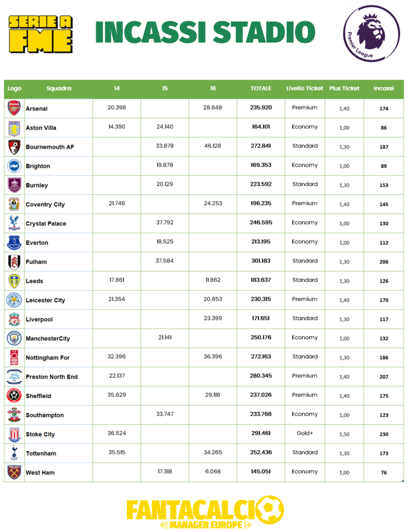Click the Everton club crest
The image size is (411, 532).
tap(14, 242)
